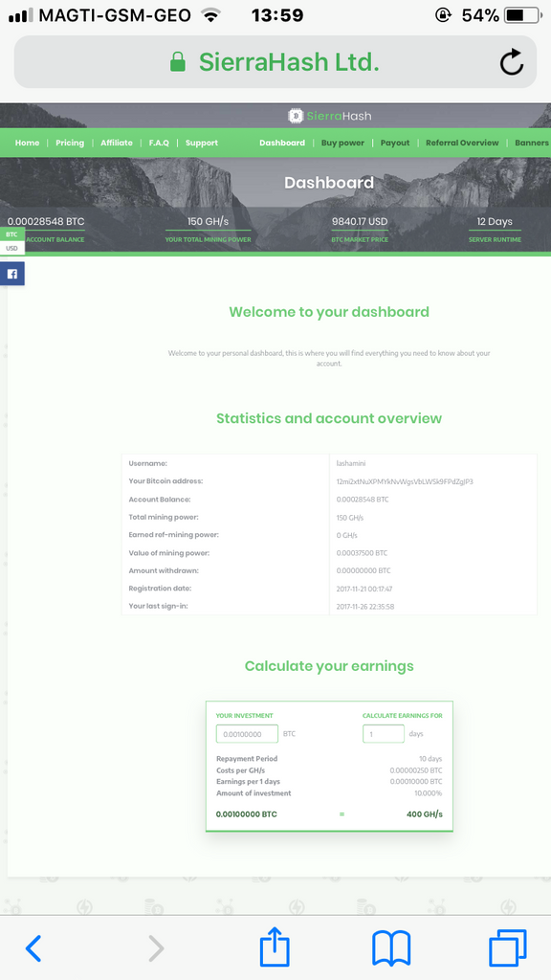Screen dimensions: 551x980
Task: Tap the Safari forward arrow
Action: pyautogui.click(x=156, y=948)
